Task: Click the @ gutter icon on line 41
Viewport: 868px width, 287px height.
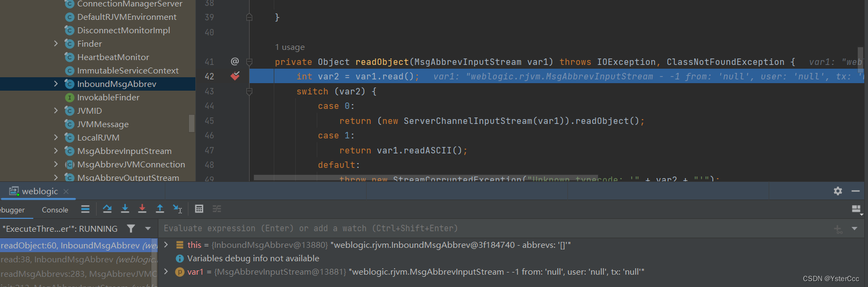Action: (x=235, y=62)
